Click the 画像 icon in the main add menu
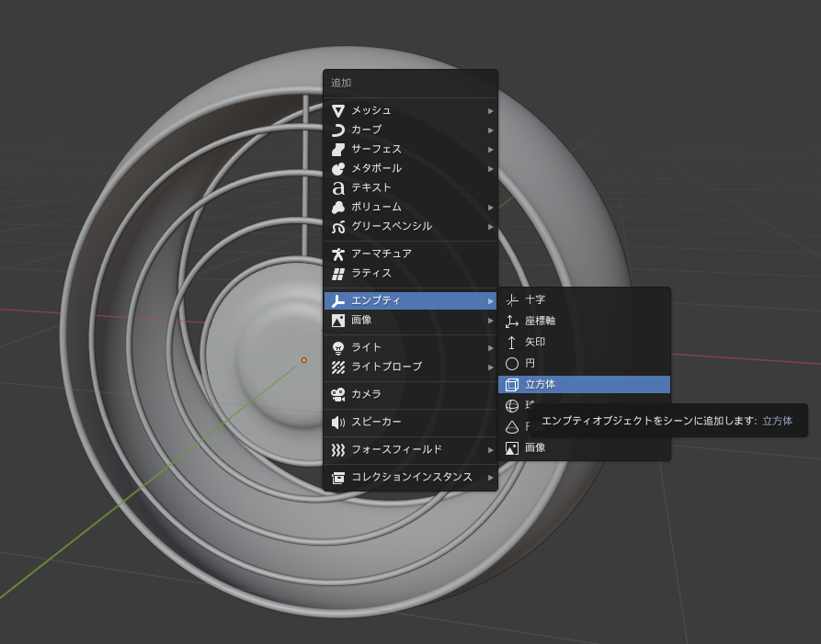Viewport: 821px width, 644px height. [338, 321]
